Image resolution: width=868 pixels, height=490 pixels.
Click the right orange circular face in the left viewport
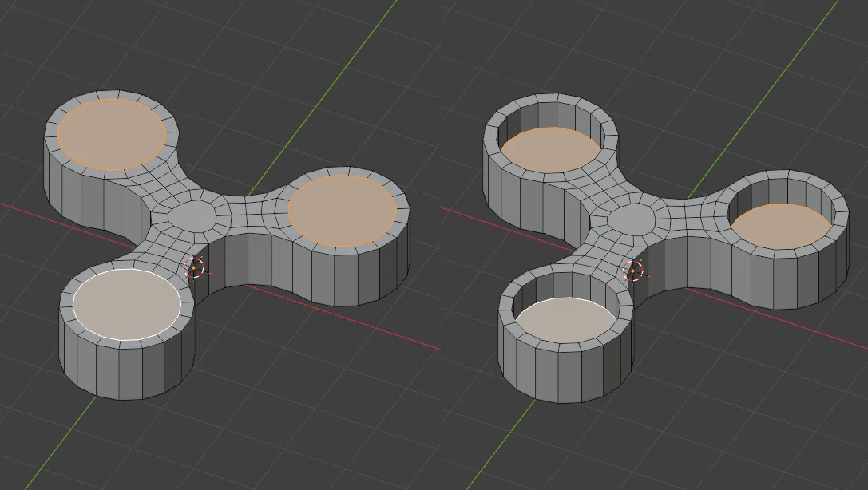(x=342, y=211)
